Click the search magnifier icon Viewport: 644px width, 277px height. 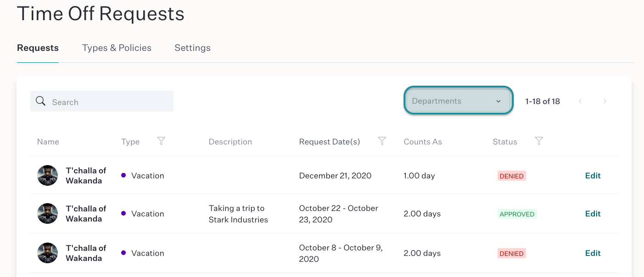point(40,101)
